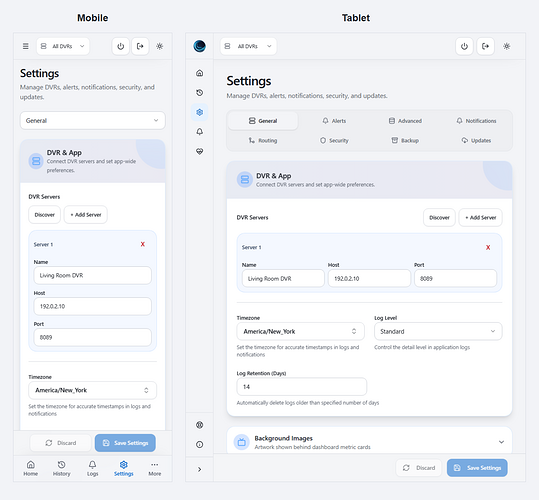Click the logout icon in Tablet header
Image resolution: width=539 pixels, height=500 pixels.
(485, 46)
